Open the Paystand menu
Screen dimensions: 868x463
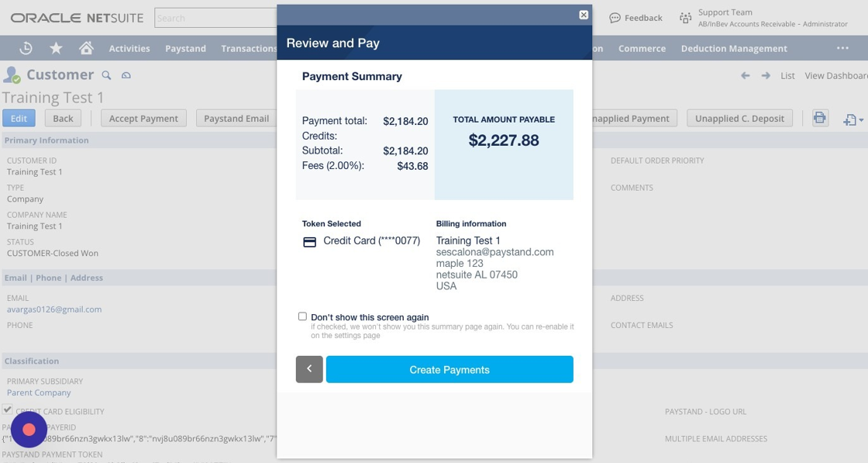click(x=185, y=49)
